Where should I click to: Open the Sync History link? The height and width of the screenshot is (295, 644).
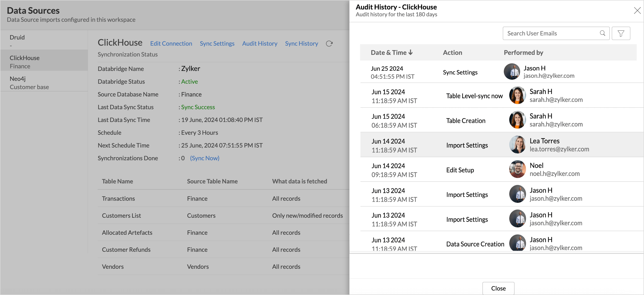click(301, 44)
